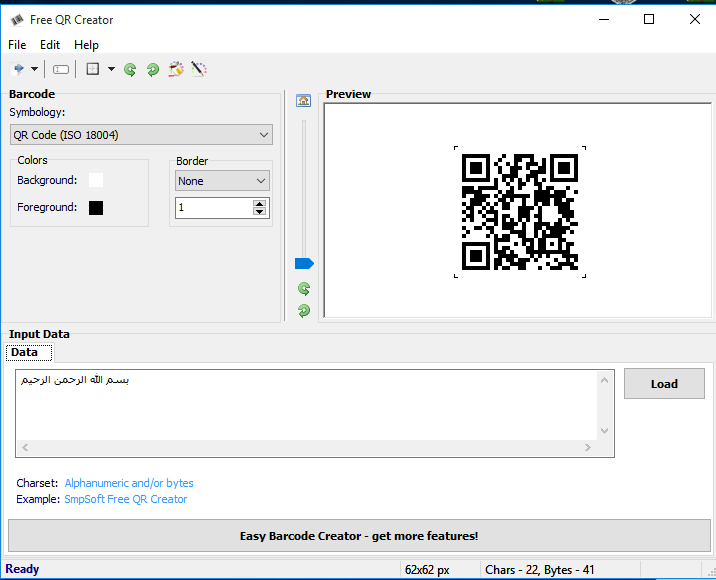Open the Edit menu
716x580 pixels.
(x=50, y=45)
